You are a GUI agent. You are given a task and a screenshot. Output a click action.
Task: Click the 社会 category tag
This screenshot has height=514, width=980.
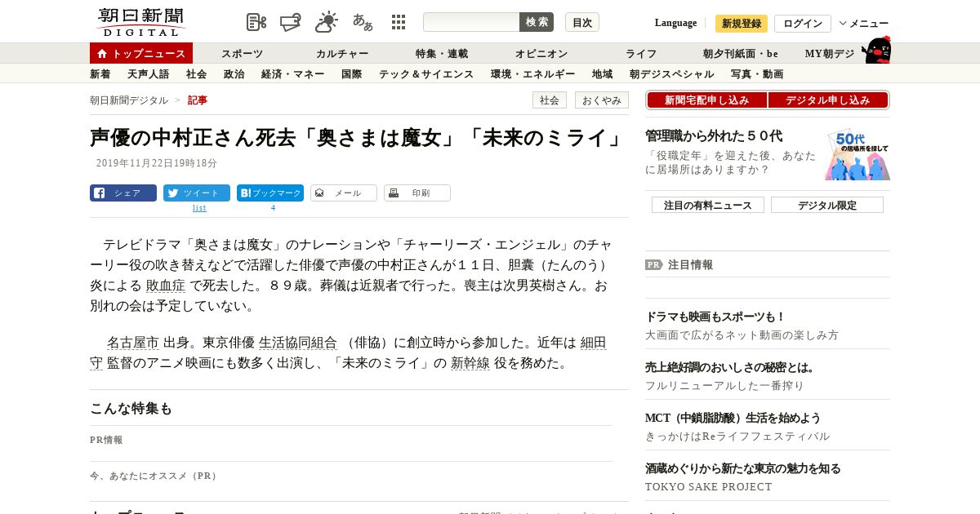[550, 100]
